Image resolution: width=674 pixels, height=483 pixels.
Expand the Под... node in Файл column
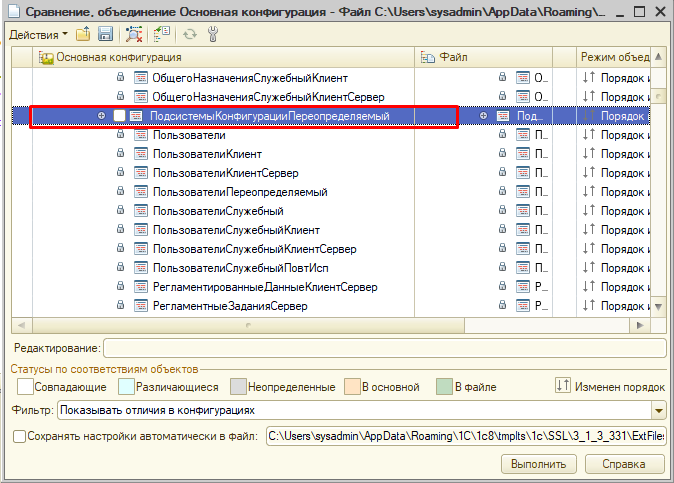pyautogui.click(x=484, y=116)
